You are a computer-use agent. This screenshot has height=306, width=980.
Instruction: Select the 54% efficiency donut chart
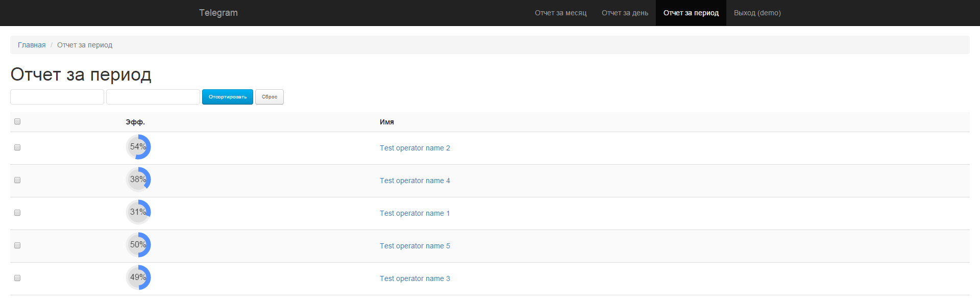coord(138,147)
